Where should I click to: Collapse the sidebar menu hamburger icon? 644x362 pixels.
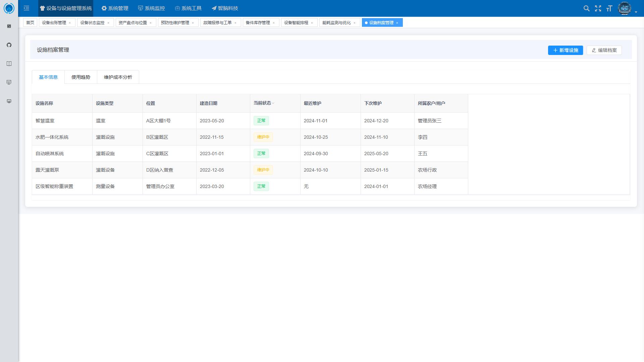coord(26,8)
